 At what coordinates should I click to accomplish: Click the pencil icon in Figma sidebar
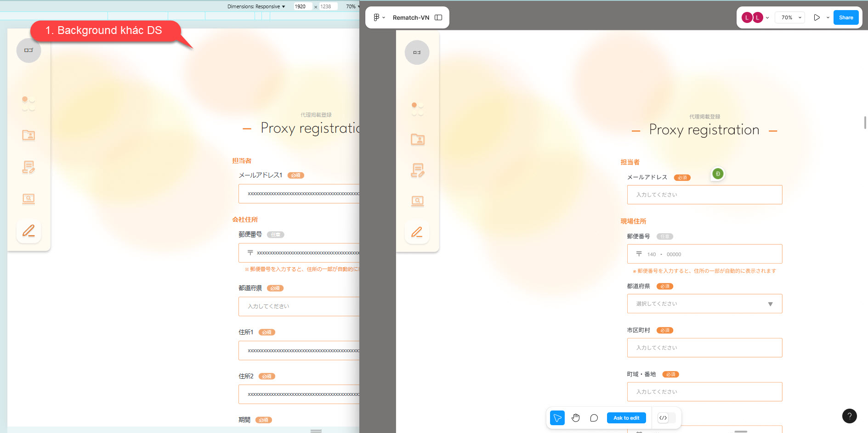[x=417, y=232]
